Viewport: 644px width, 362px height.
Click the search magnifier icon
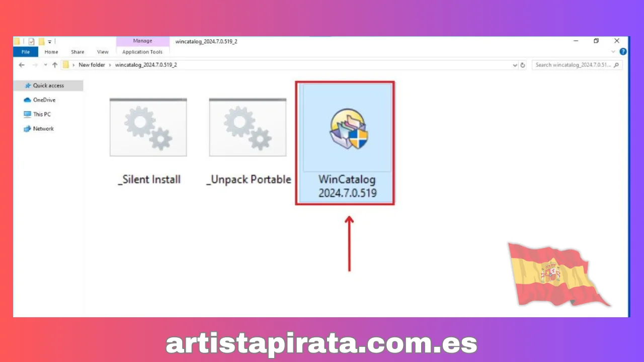(617, 65)
